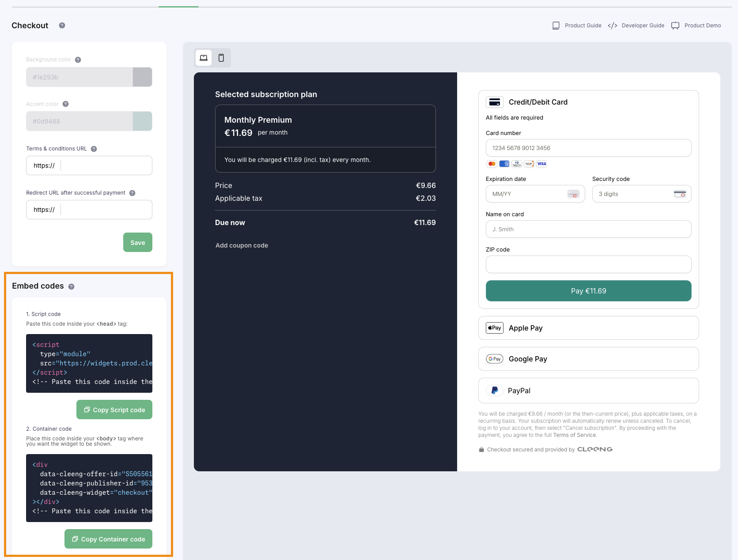This screenshot has height=560, width=738.
Task: Show help for Embed codes
Action: pos(72,287)
